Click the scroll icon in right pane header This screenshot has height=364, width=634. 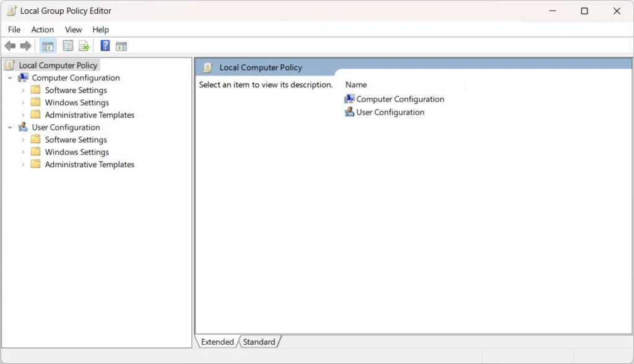[x=207, y=67]
